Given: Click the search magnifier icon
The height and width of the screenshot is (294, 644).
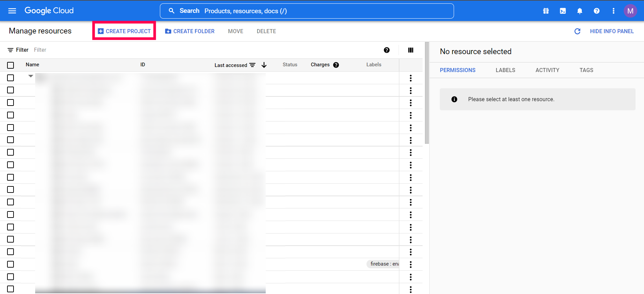Looking at the screenshot, I should (x=172, y=11).
